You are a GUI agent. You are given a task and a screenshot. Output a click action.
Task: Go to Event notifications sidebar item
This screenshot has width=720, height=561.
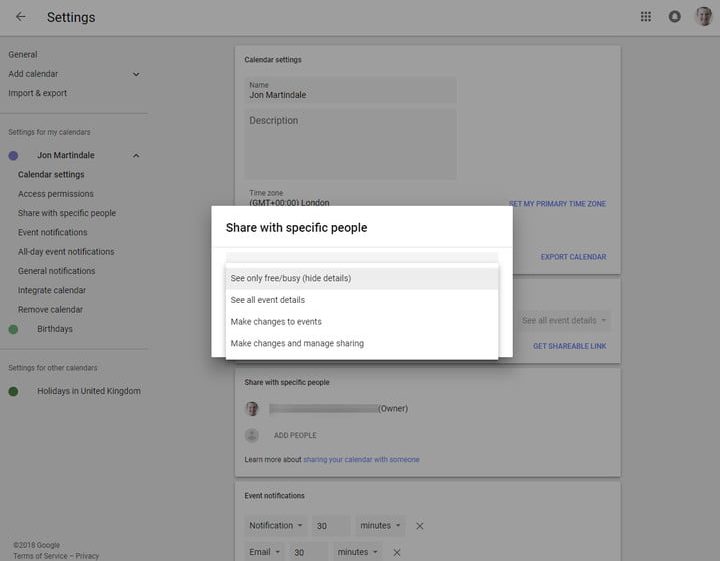click(x=52, y=232)
